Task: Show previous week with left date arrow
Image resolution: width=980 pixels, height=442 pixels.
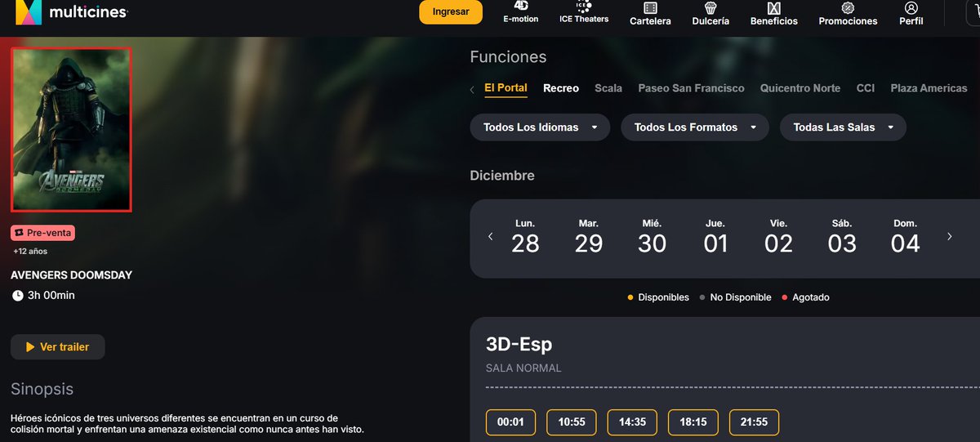Action: (x=490, y=236)
